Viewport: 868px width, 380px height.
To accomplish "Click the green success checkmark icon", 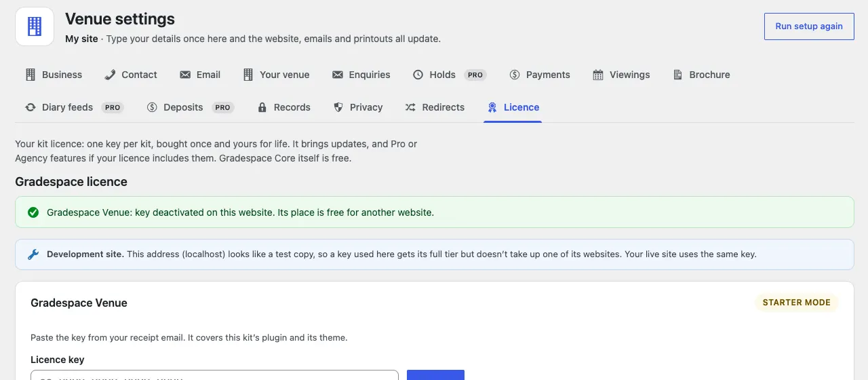I will pyautogui.click(x=33, y=212).
